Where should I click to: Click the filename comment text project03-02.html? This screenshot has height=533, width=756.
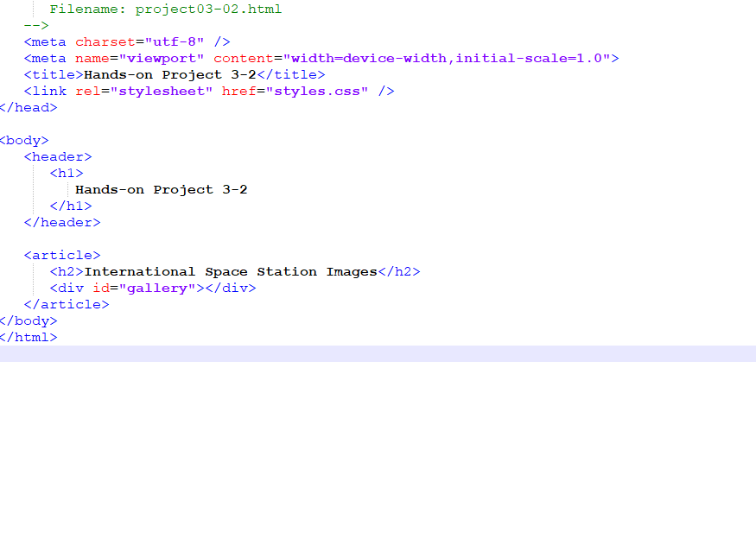click(208, 10)
